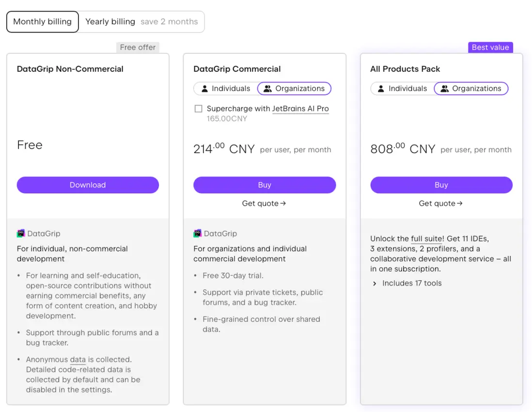Select Individuals tab for DataGrip Commercial
This screenshot has width=532, height=412.
click(x=226, y=89)
